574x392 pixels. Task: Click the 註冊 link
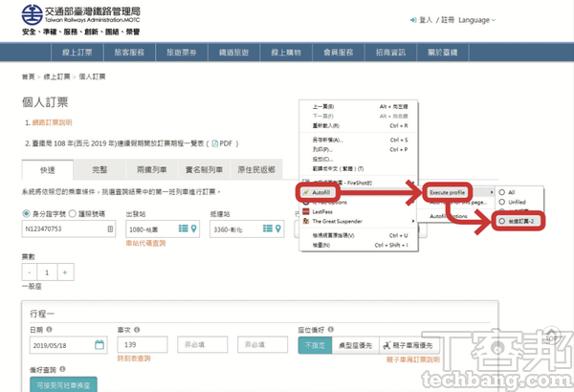(x=448, y=20)
